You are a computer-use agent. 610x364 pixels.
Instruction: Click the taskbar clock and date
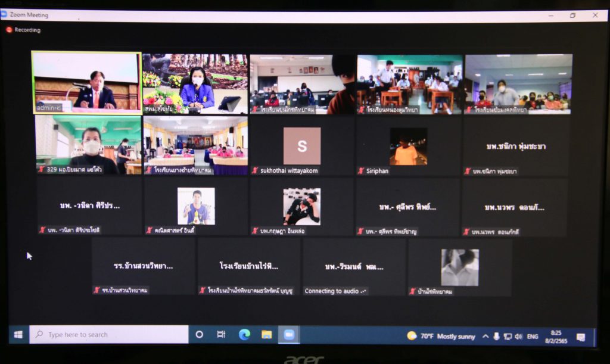(556, 337)
